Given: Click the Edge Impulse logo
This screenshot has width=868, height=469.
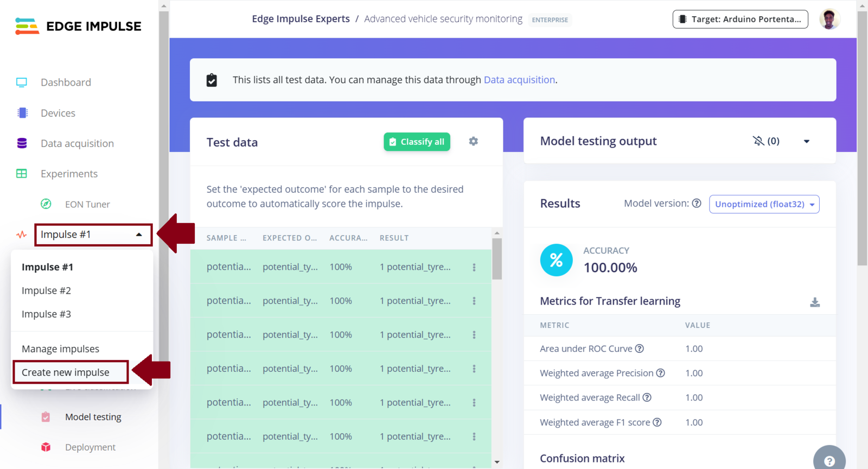Looking at the screenshot, I should click(78, 26).
